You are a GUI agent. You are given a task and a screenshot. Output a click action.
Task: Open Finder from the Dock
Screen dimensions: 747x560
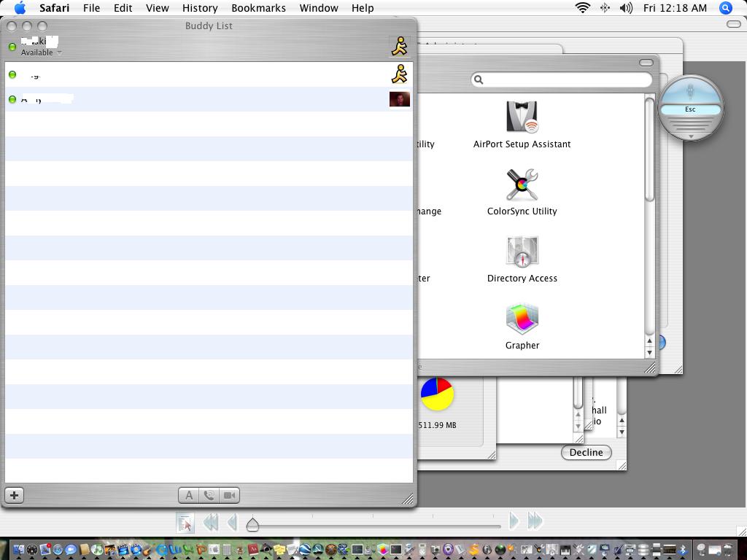18,549
